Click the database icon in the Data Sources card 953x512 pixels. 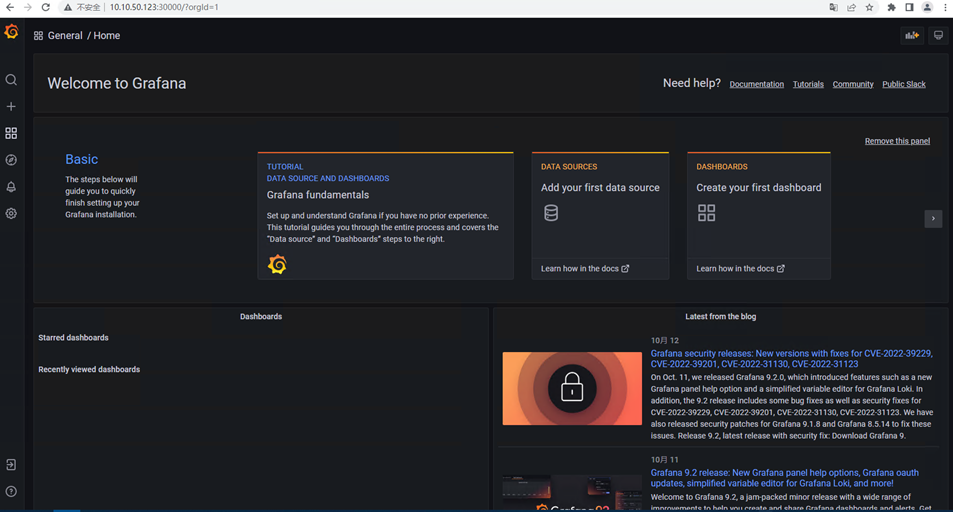[551, 213]
